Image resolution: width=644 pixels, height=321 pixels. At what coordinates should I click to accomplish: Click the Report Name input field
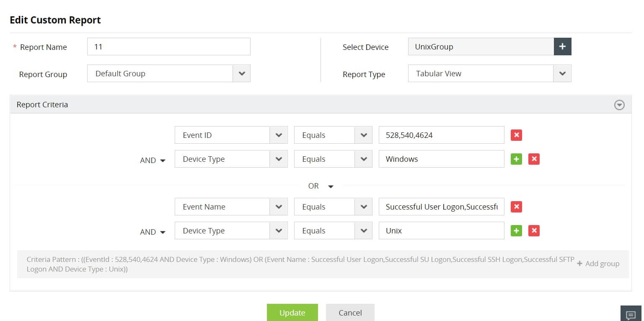[x=168, y=47]
